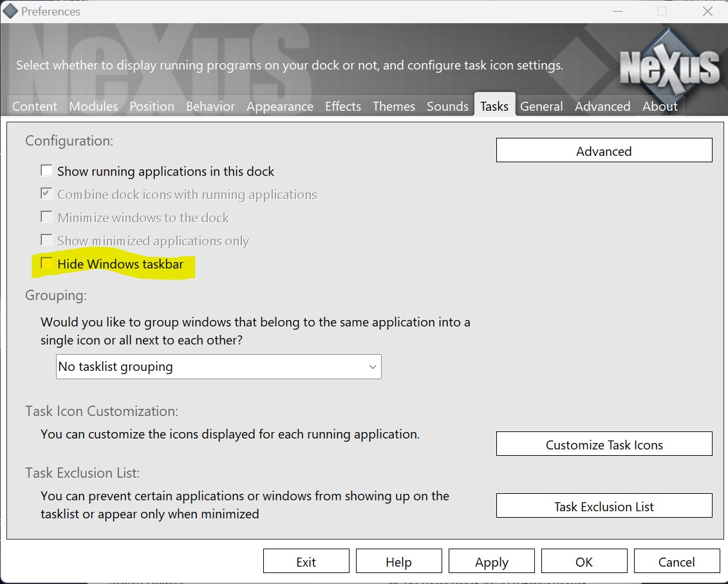Switch to the Effects tab
728x584 pixels.
343,106
